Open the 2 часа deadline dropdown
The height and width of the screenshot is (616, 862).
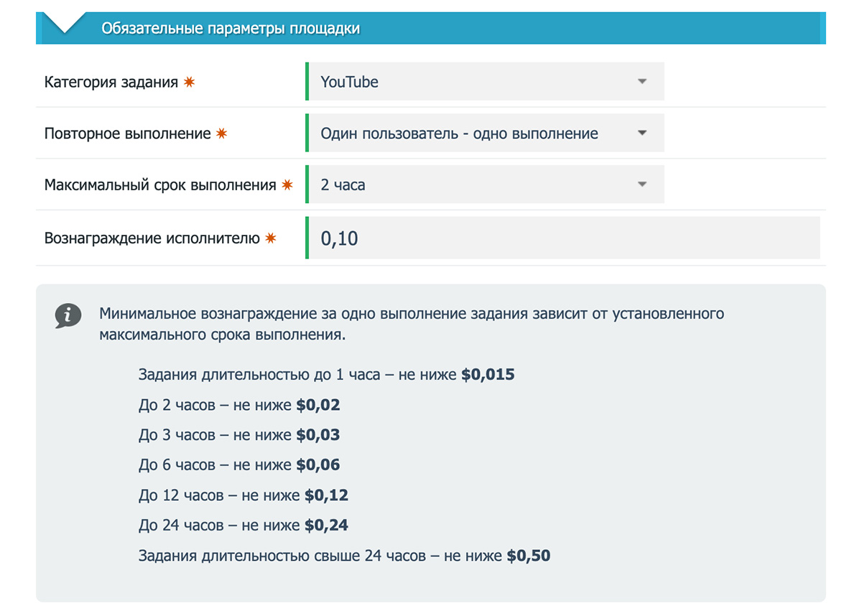[x=485, y=185]
